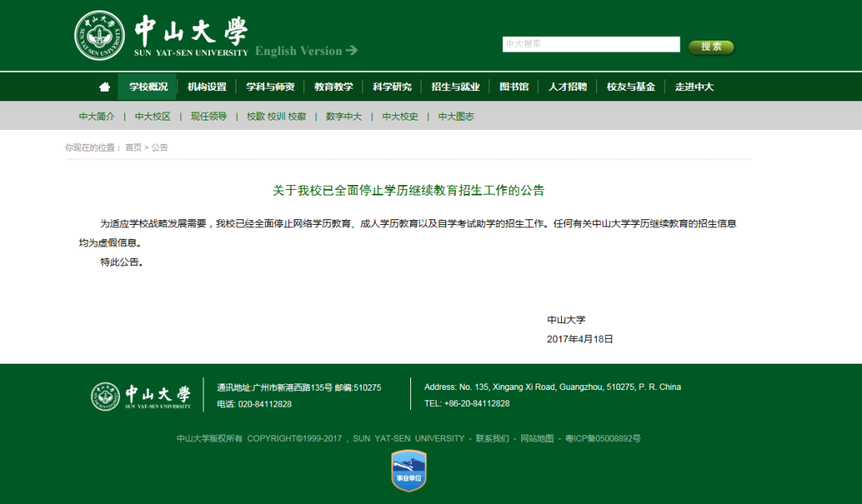Click the announcement title 关于我校已全面停止学历继续教育招生工作的公告
The height and width of the screenshot is (504, 862).
point(409,191)
